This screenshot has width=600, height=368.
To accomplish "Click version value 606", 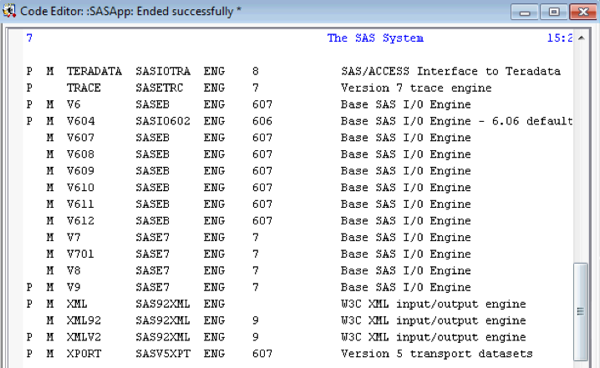I will point(262,121).
